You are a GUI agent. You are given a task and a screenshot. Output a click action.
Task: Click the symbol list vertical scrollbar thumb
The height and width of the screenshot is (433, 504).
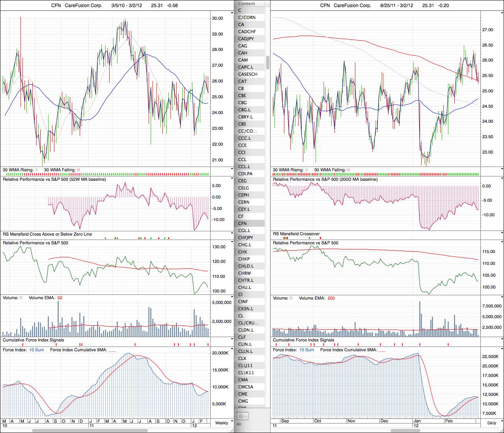pos(268,62)
